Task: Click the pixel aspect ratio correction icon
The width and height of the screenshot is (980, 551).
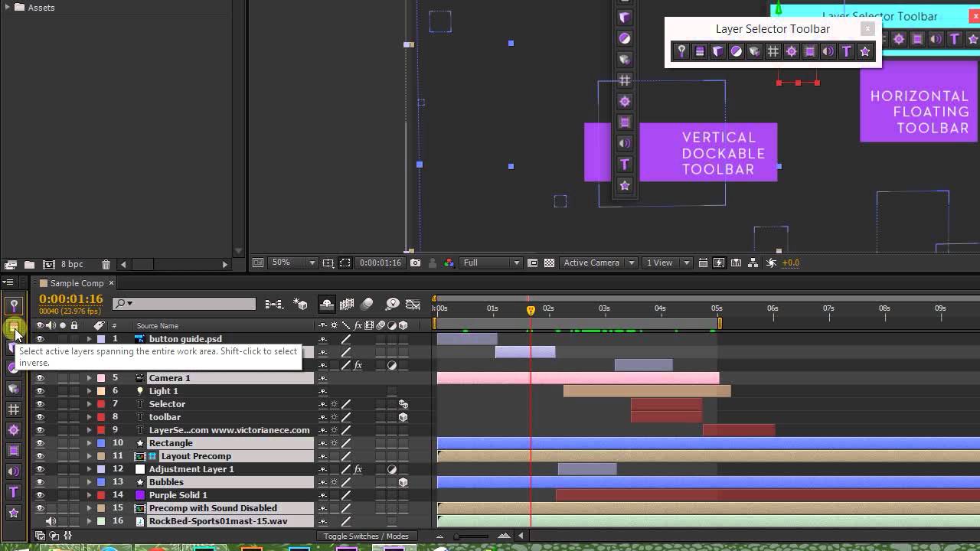Action: [703, 262]
